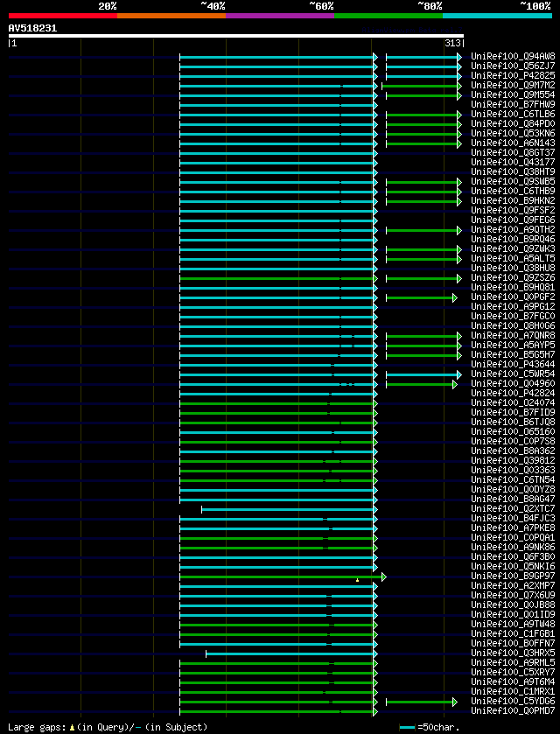Click the cyan ~100% legend segment
This screenshot has height=734, width=560.
497,16
